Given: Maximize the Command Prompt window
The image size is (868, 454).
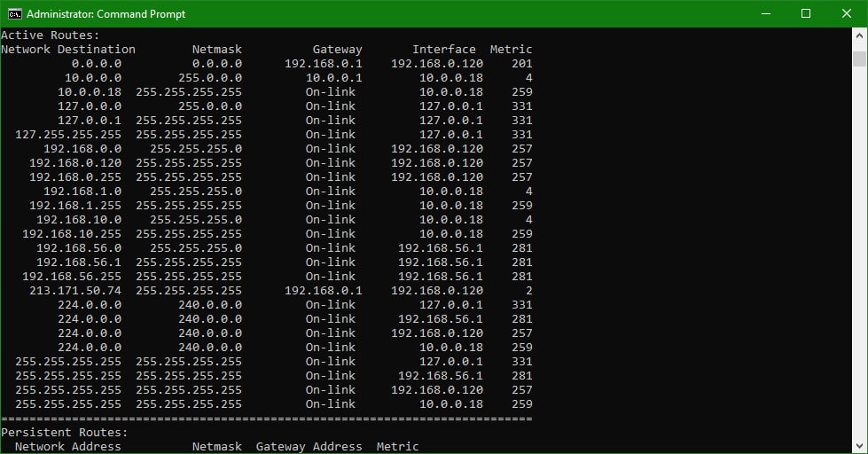Looking at the screenshot, I should coord(806,14).
